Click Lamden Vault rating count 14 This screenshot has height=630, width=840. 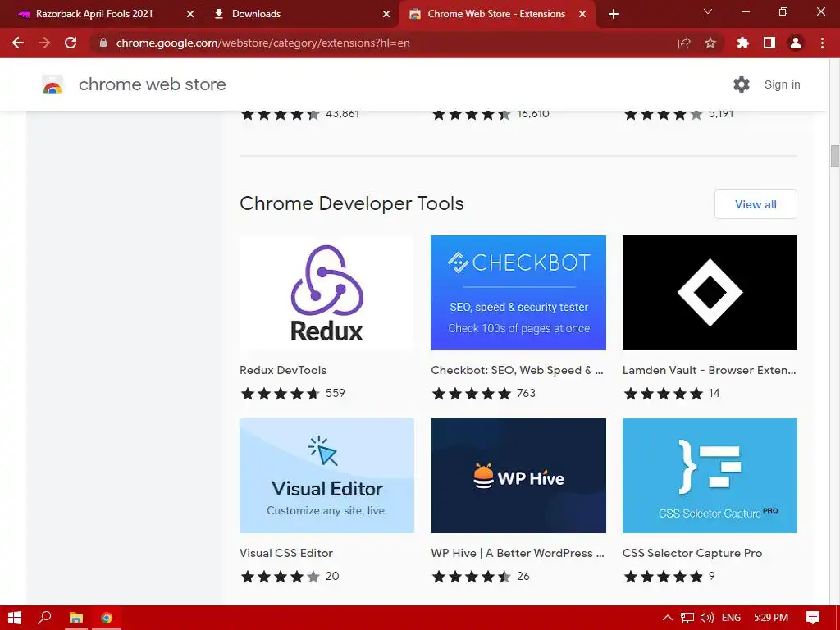[714, 393]
